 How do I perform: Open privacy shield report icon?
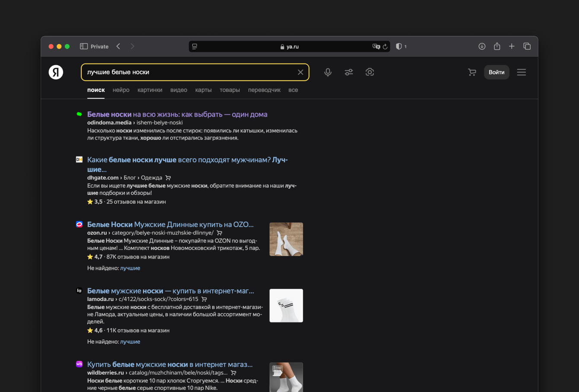(399, 46)
